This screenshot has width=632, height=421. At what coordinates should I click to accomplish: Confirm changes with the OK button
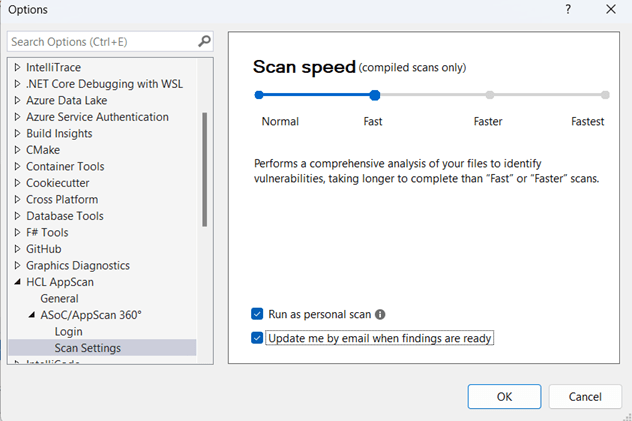tap(504, 396)
